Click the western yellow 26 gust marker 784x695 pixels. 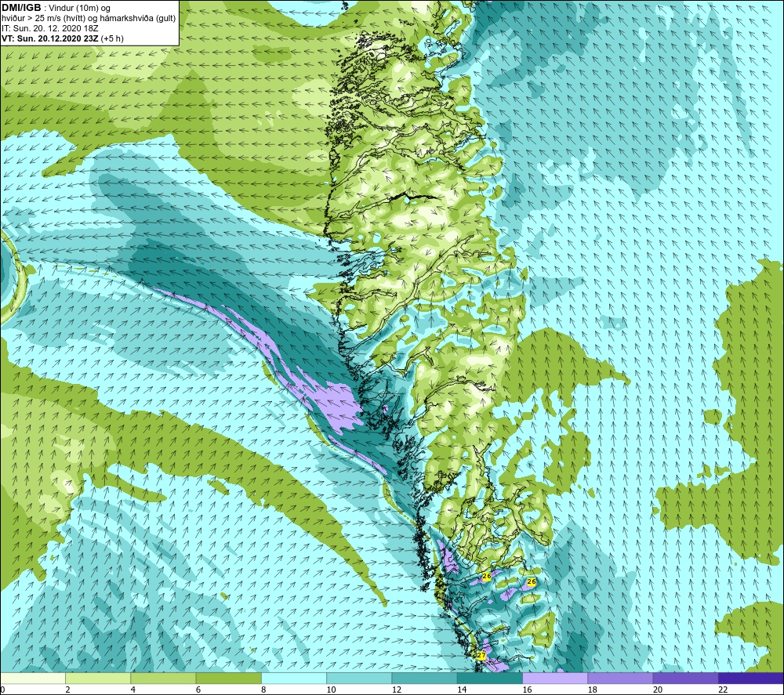tap(487, 576)
